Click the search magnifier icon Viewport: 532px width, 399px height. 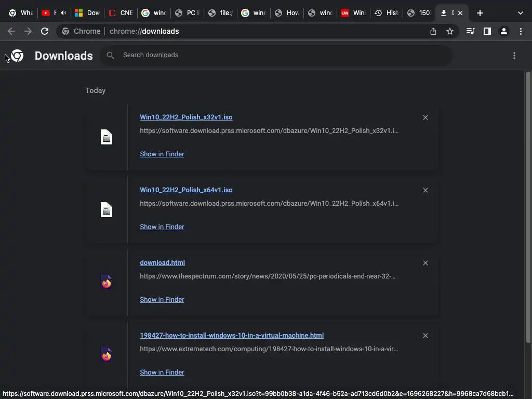tap(110, 55)
